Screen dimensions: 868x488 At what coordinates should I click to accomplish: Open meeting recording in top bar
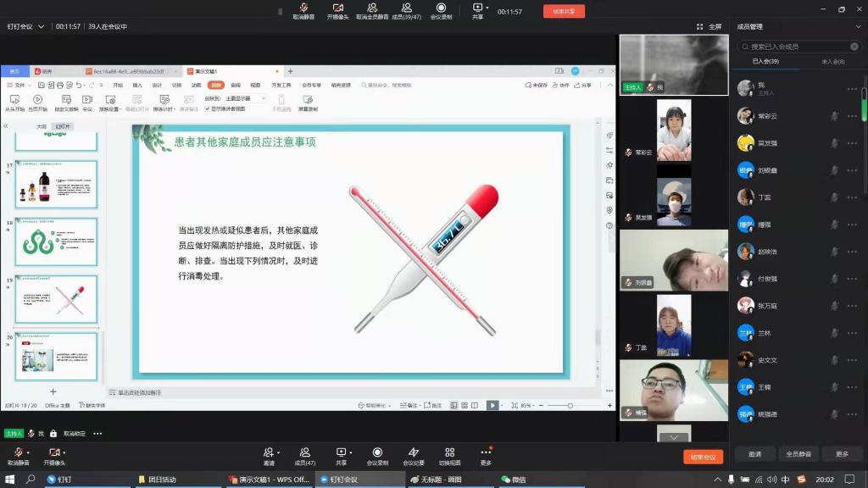pyautogui.click(x=441, y=8)
